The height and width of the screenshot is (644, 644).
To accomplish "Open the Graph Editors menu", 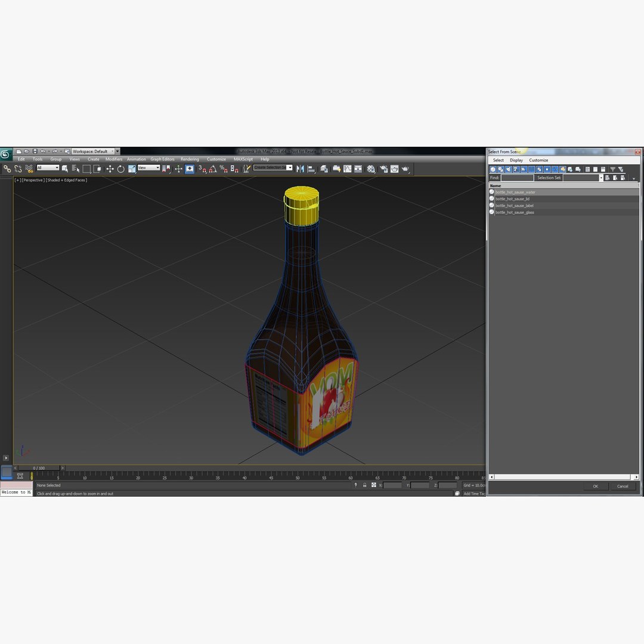I will click(162, 159).
